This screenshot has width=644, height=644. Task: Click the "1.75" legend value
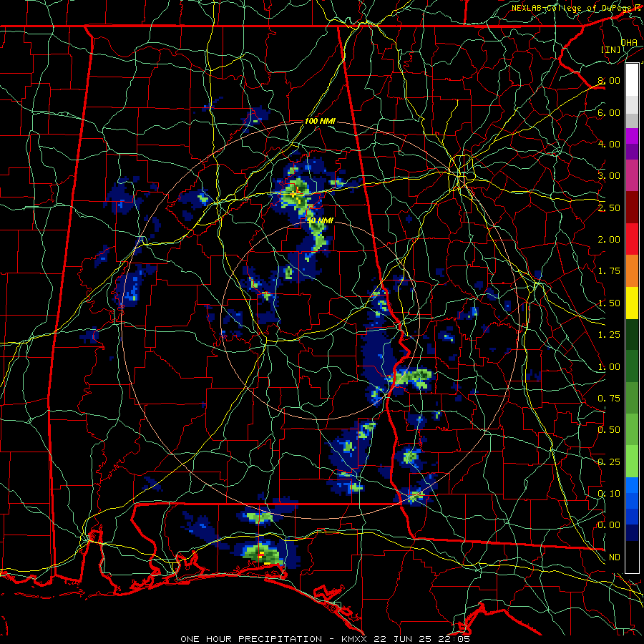(609, 271)
